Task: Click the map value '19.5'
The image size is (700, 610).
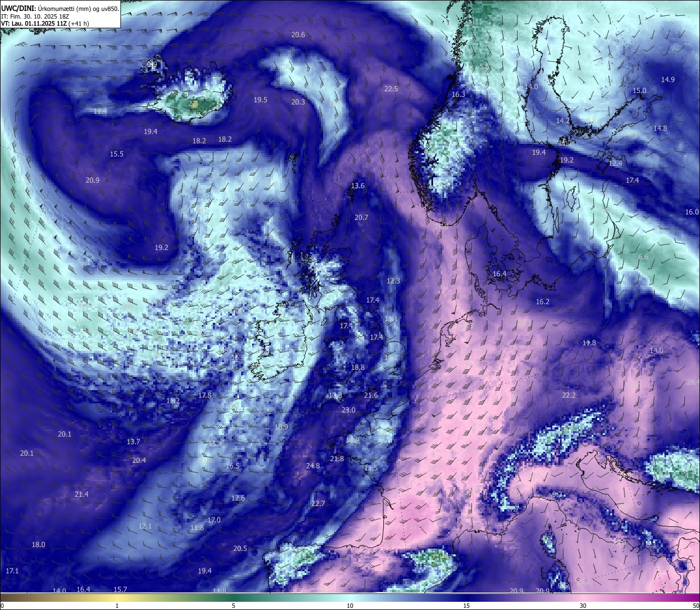Action: pyautogui.click(x=260, y=100)
